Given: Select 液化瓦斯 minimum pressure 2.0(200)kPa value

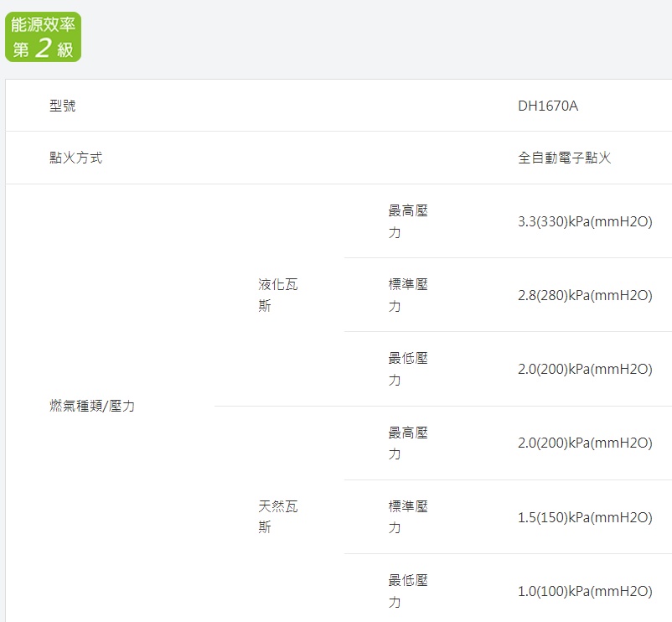Looking at the screenshot, I should 585,369.
